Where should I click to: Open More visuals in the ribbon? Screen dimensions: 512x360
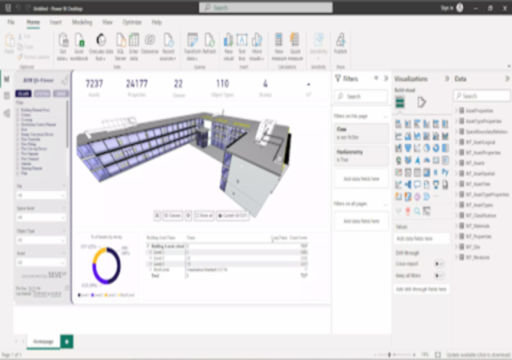coord(256,47)
